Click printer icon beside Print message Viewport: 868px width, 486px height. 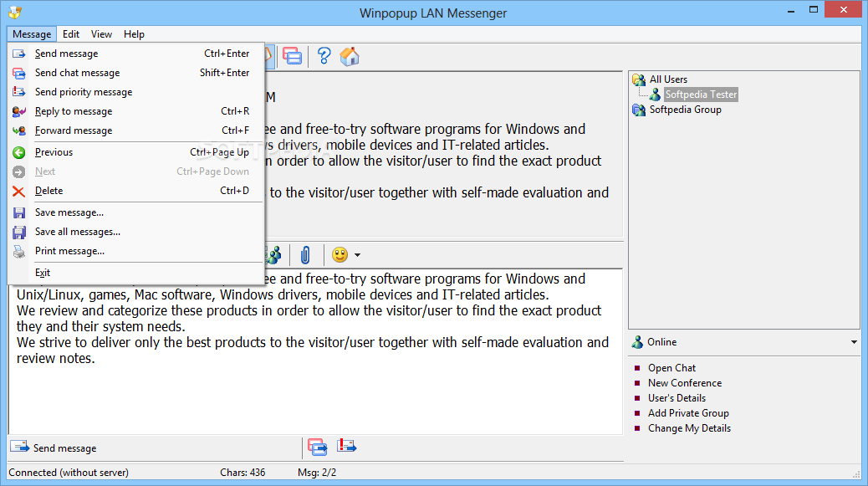click(19, 252)
